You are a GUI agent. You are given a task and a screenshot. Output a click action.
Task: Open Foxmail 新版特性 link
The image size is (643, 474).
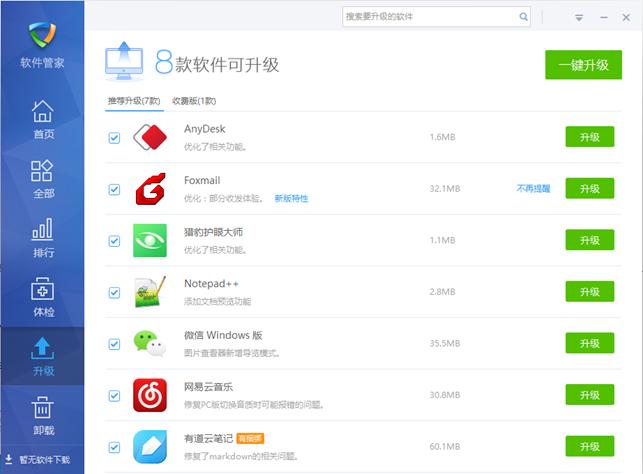(291, 198)
